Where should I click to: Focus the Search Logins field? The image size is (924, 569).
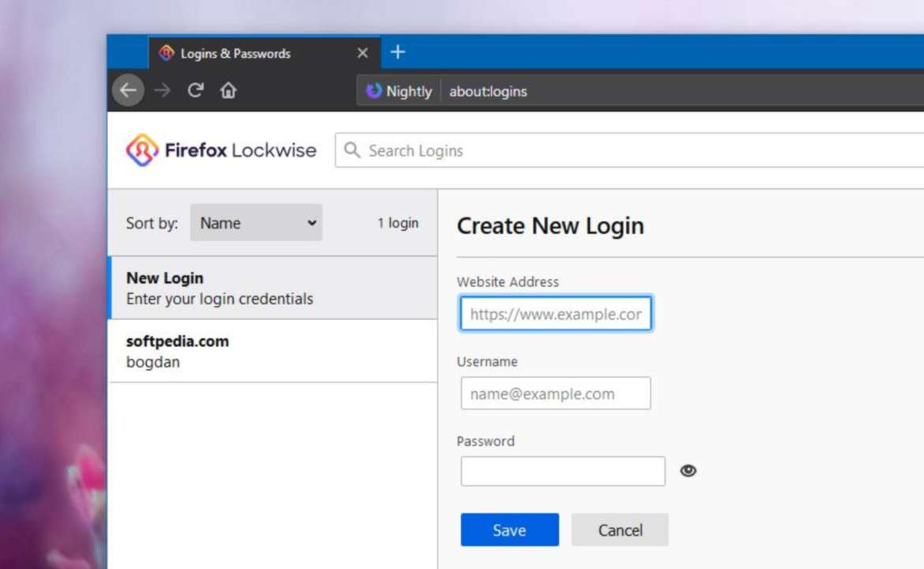(629, 150)
